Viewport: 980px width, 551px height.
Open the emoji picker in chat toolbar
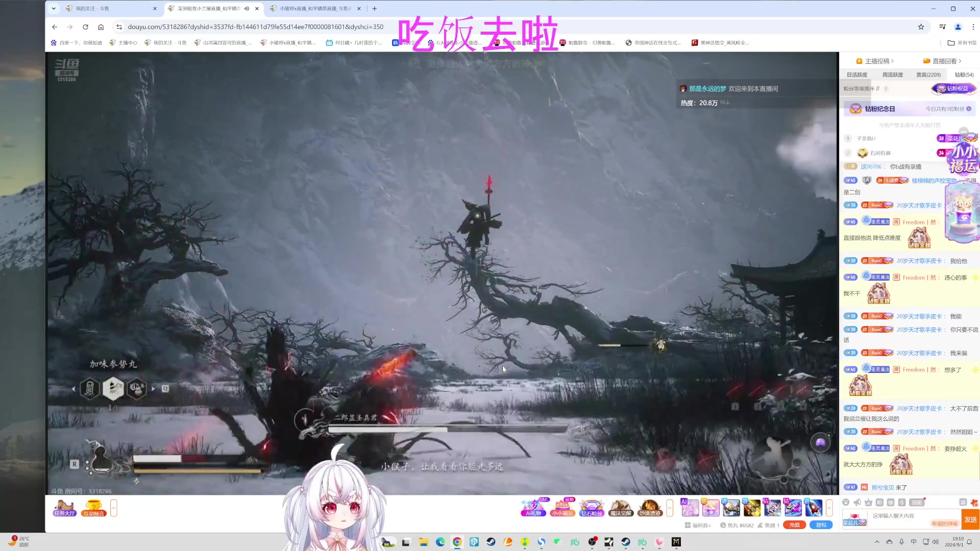pyautogui.click(x=846, y=503)
